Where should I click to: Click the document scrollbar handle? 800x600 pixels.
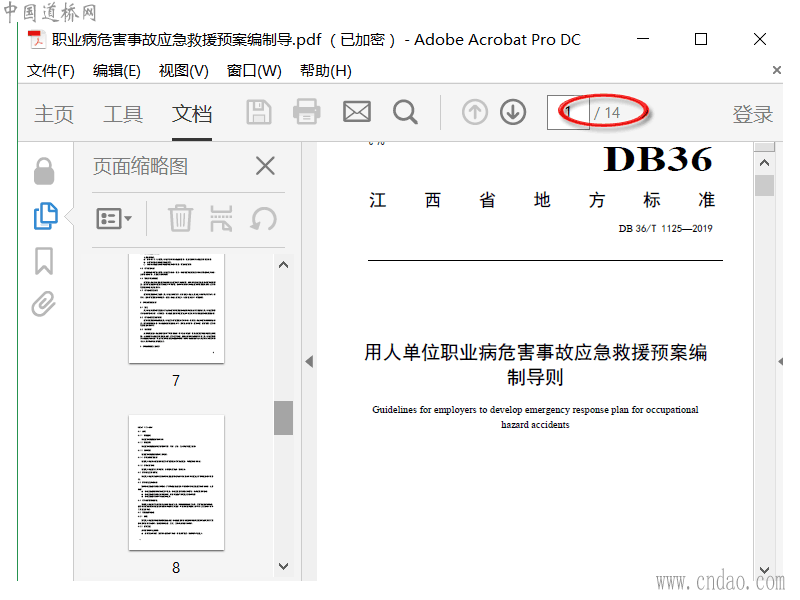pyautogui.click(x=764, y=185)
